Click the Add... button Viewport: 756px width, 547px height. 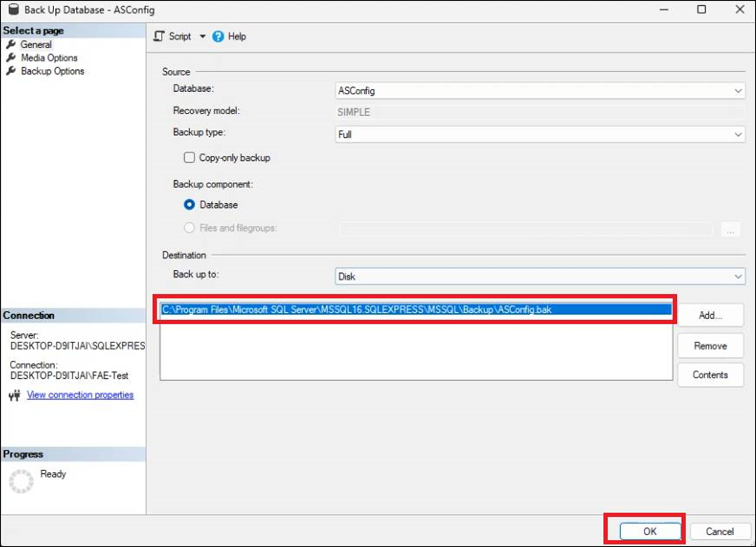click(710, 315)
